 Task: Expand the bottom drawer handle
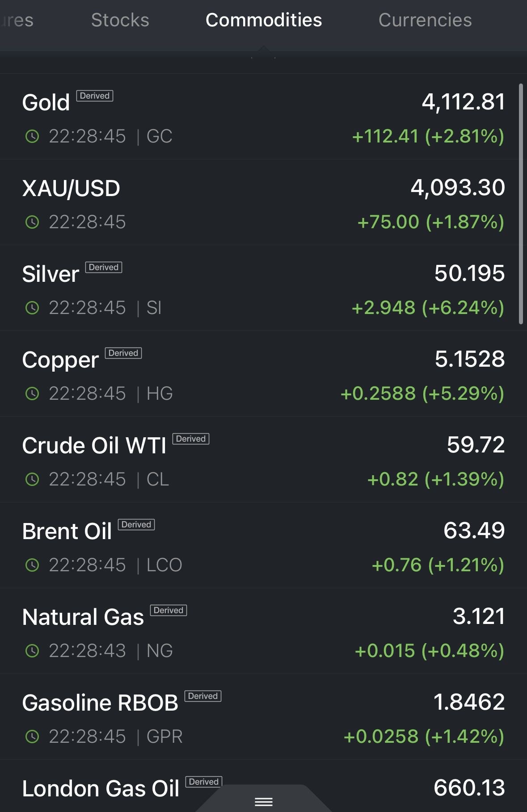264,802
